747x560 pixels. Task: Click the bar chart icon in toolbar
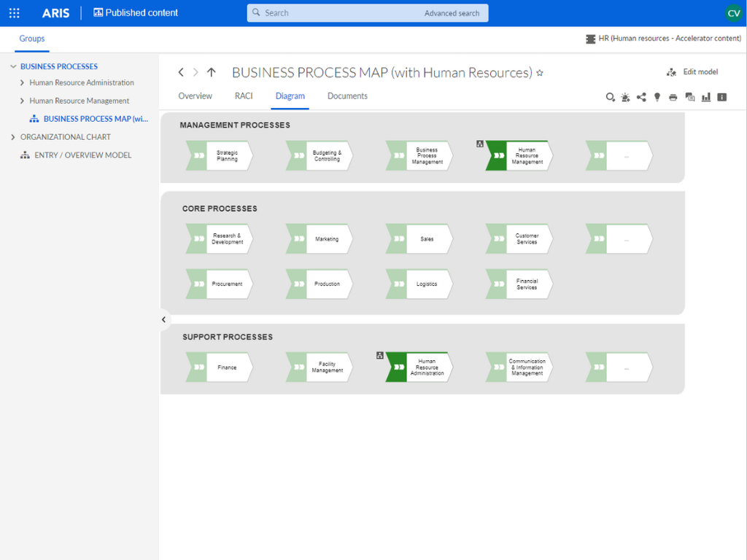[x=705, y=97]
